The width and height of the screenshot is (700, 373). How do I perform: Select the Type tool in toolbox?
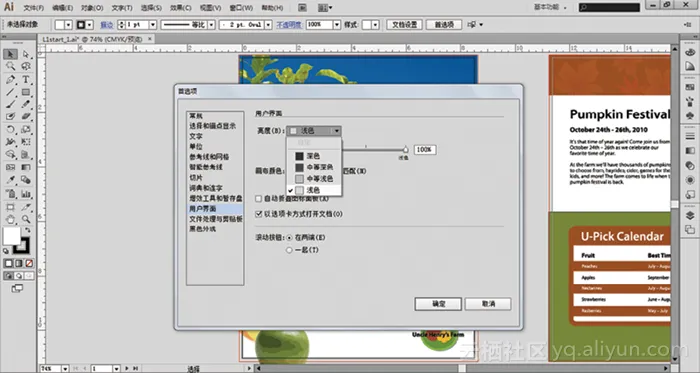[x=25, y=79]
